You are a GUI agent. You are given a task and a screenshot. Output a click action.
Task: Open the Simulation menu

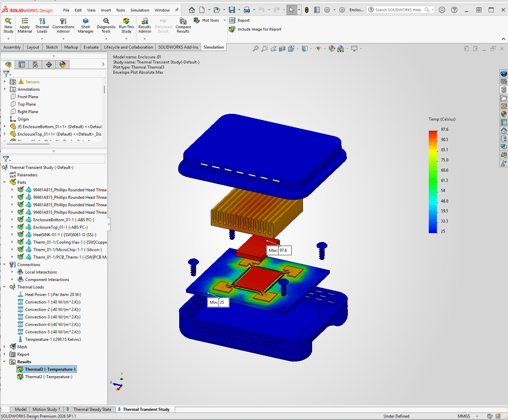point(140,10)
